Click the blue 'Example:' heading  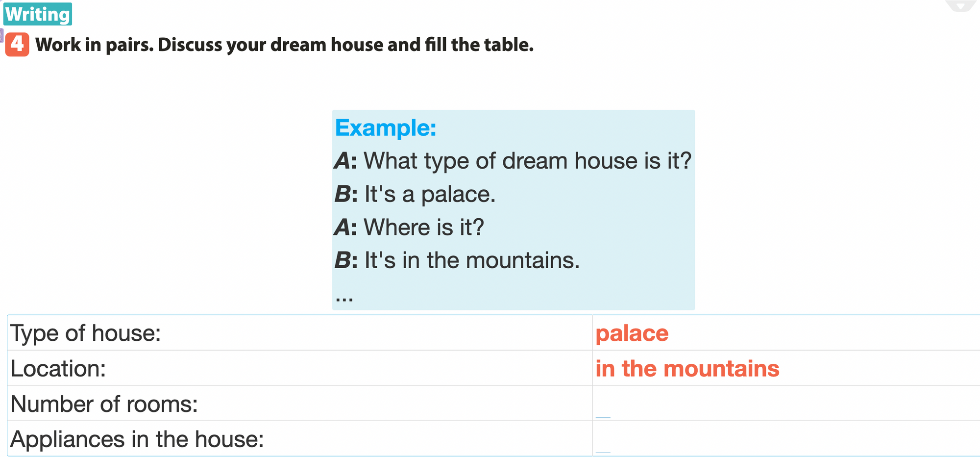click(x=386, y=128)
